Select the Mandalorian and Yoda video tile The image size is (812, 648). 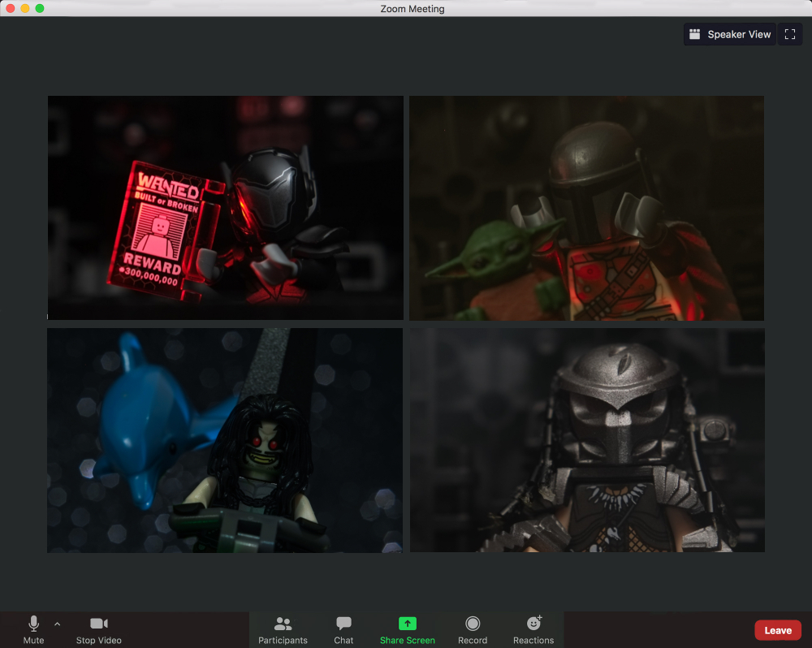587,208
